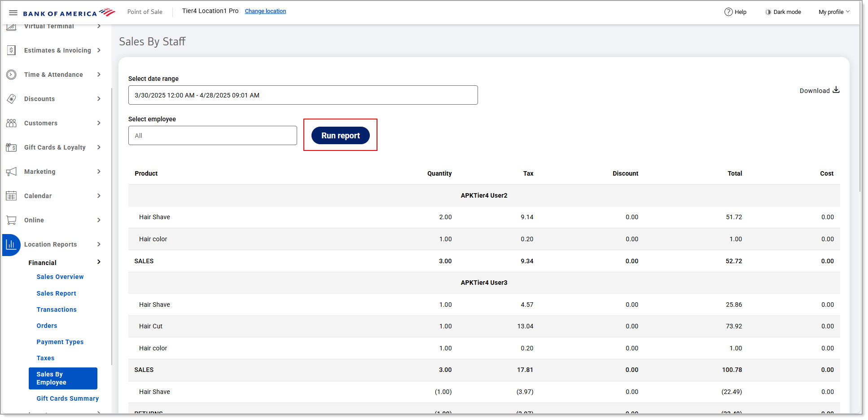Open Transactions report link
Viewport: 868px width, 420px height.
57,309
